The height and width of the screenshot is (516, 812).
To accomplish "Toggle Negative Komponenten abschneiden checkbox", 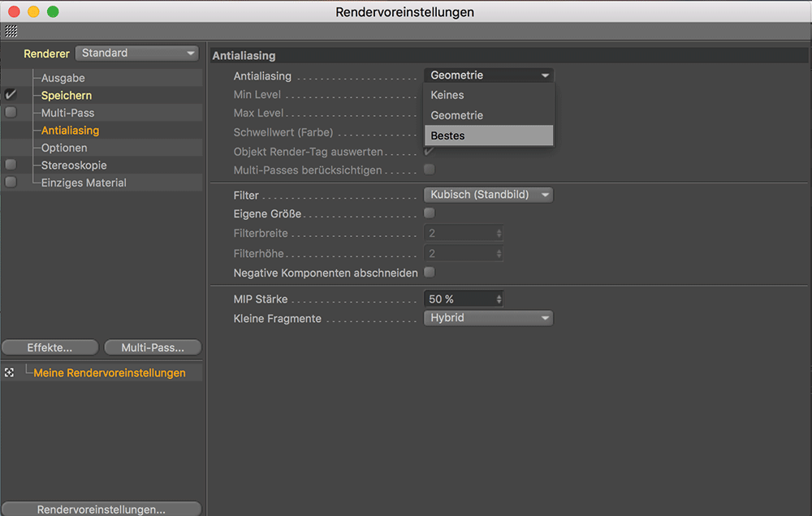I will coord(430,273).
